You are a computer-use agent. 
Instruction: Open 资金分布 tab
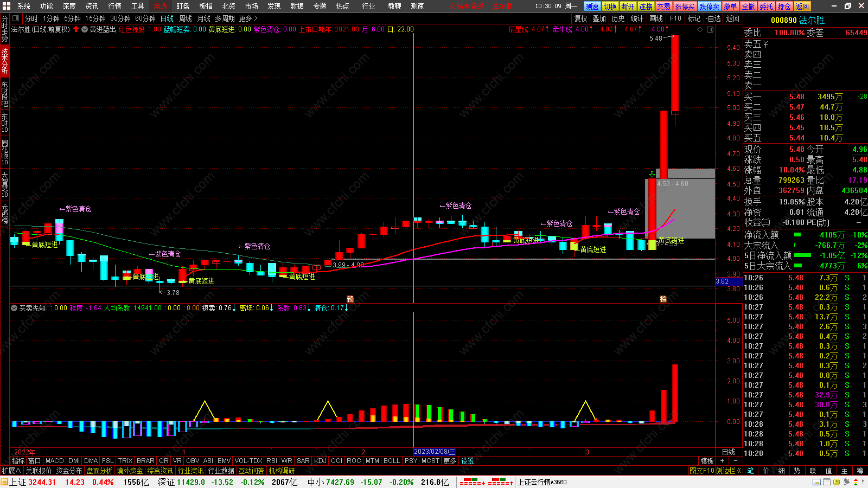click(x=69, y=471)
